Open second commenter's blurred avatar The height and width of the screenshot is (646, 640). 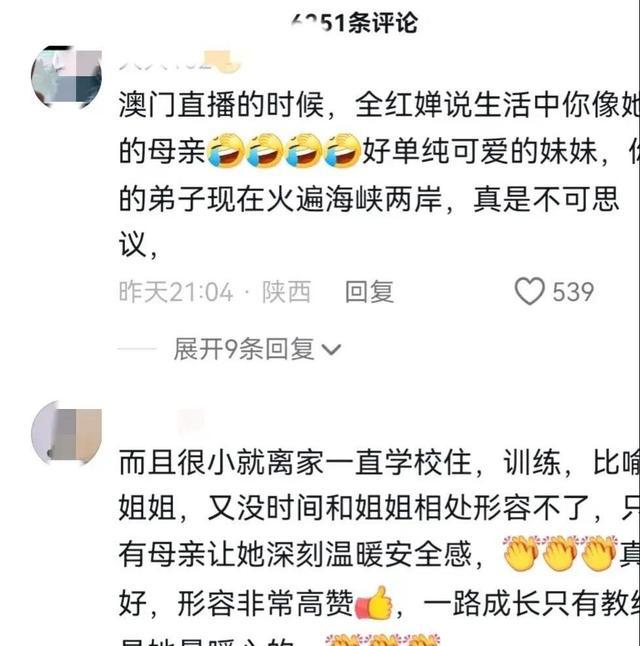pos(66,433)
